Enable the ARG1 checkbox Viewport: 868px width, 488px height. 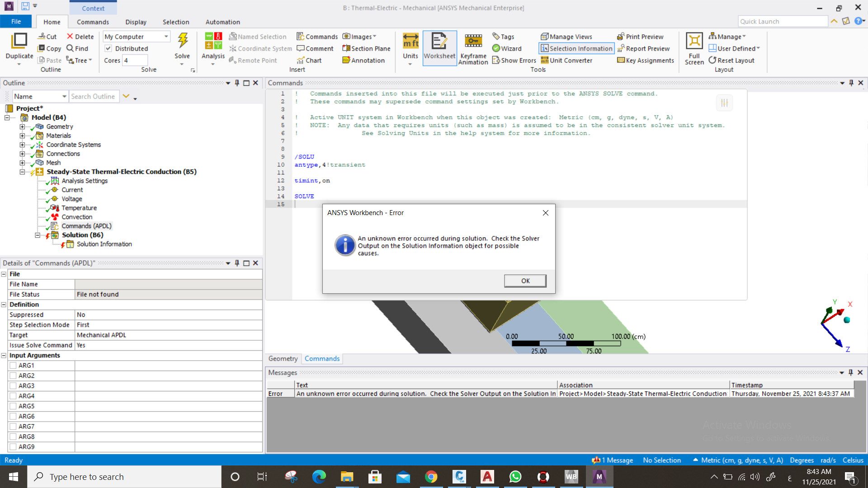click(13, 366)
